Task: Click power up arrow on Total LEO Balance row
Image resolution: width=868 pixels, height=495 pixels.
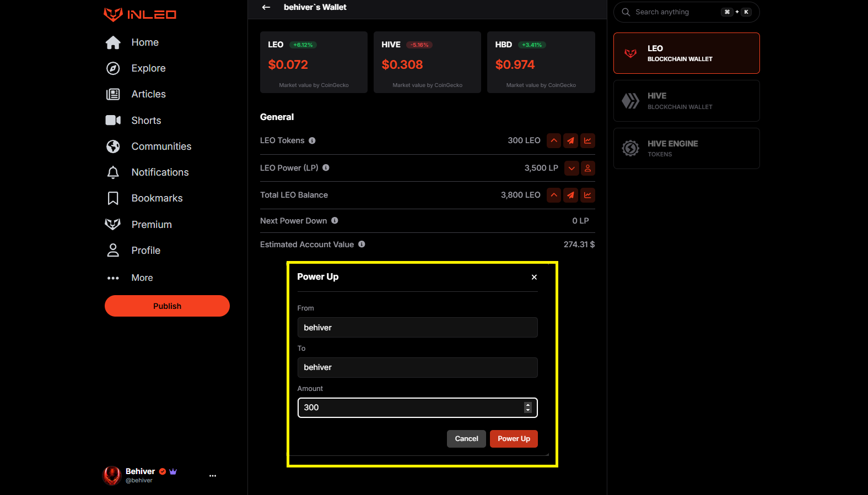Action: pyautogui.click(x=554, y=195)
